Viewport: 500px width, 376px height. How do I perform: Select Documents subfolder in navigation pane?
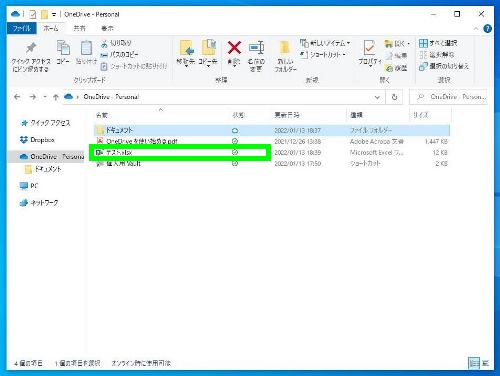43,169
